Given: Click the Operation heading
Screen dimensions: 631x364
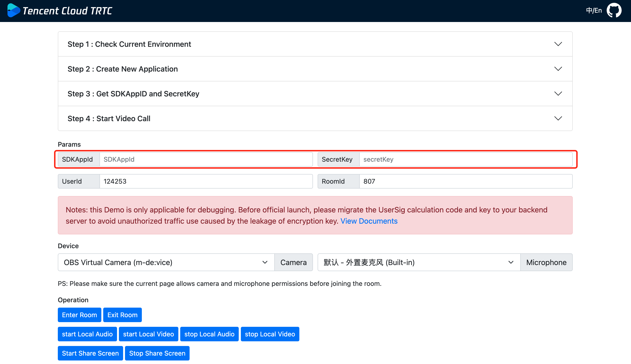Looking at the screenshot, I should click(73, 300).
